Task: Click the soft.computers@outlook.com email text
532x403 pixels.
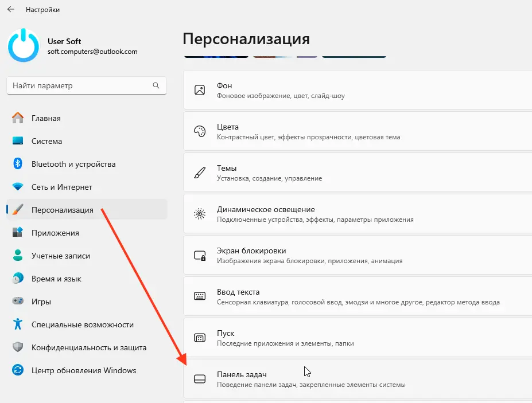Action: pos(92,52)
